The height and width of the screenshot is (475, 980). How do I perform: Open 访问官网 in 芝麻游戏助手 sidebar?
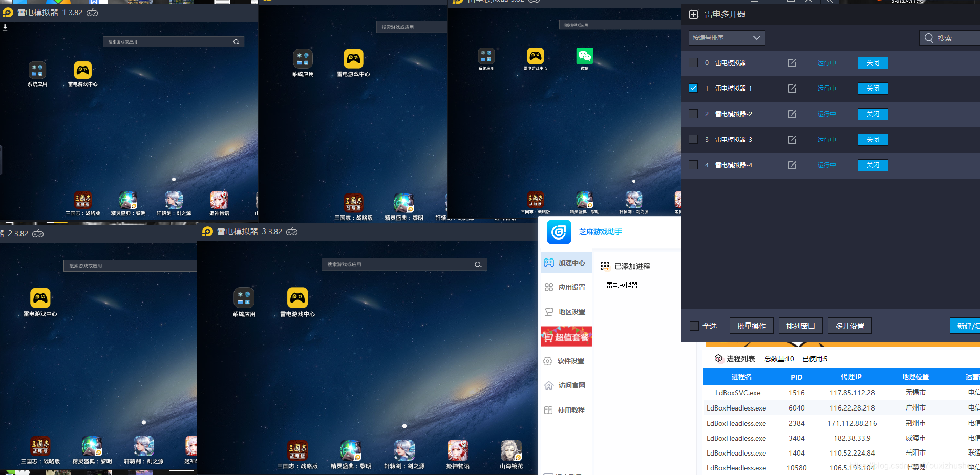point(566,385)
